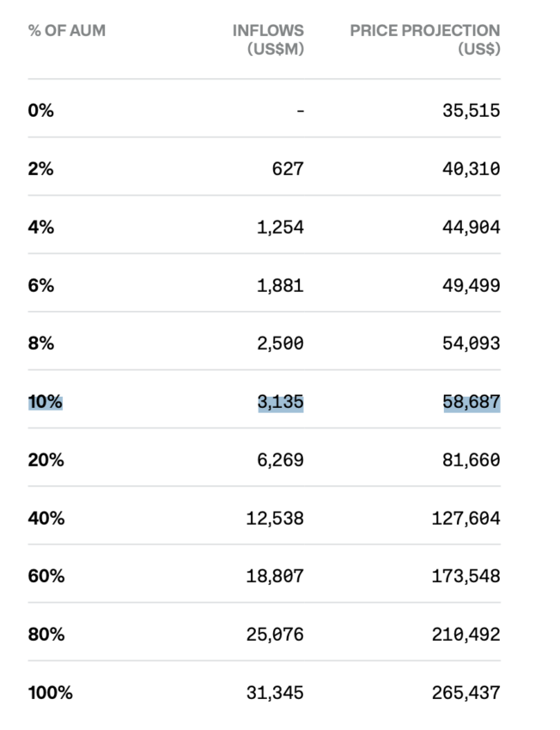Click the dash in the 0% inflows cell

pos(300,111)
